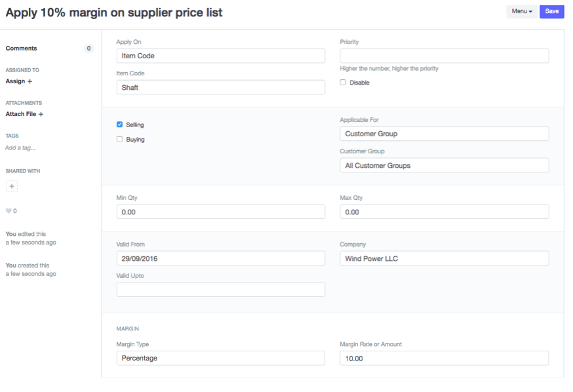Click the Company field
Viewport: 573px width, 392px height.
[x=444, y=258]
